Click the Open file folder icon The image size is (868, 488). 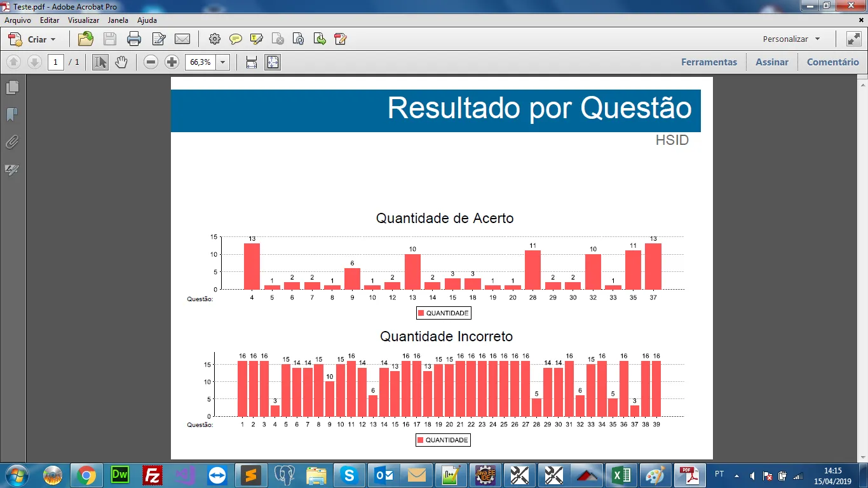(x=85, y=39)
